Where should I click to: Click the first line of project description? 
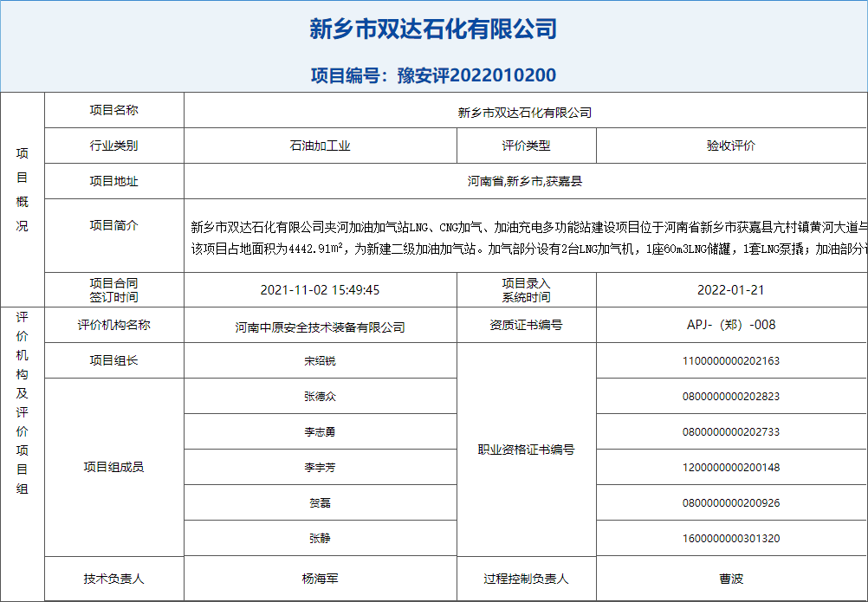529,227
